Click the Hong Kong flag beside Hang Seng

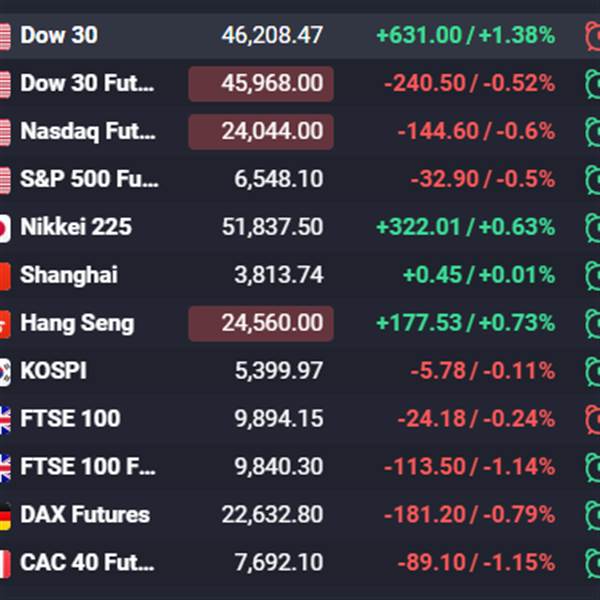tap(5, 323)
